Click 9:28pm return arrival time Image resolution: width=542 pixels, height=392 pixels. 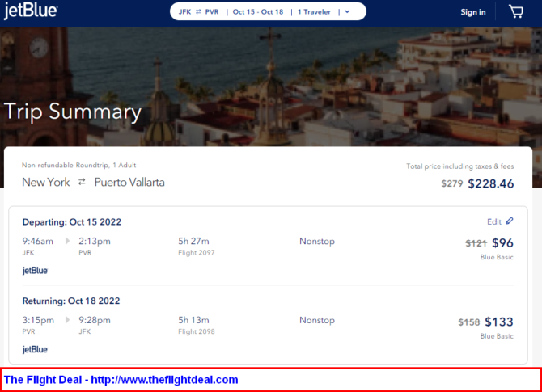(x=95, y=320)
